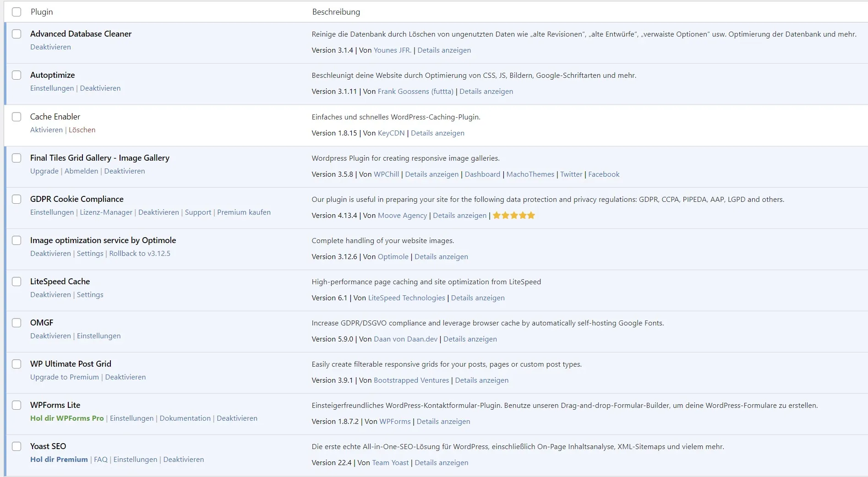Screen dimensions: 868x477
Task: Visit author Frank Goossens (futtta)
Action: click(x=415, y=92)
